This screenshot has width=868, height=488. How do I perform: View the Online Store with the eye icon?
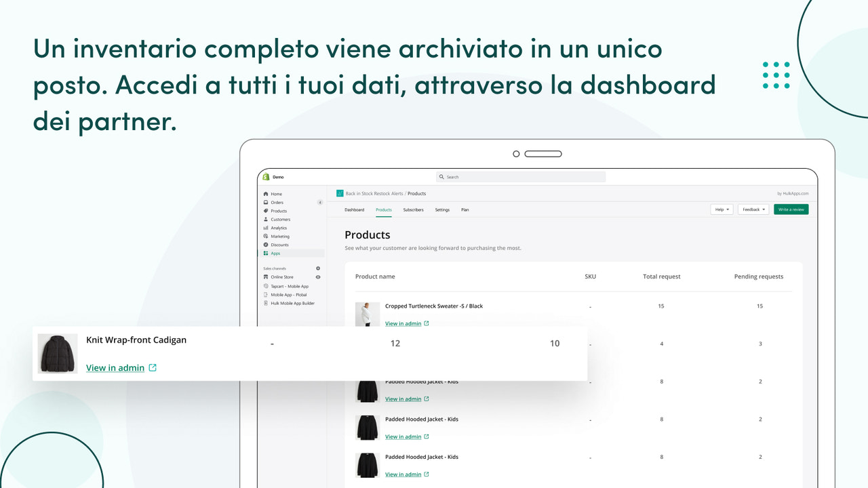[x=318, y=277]
